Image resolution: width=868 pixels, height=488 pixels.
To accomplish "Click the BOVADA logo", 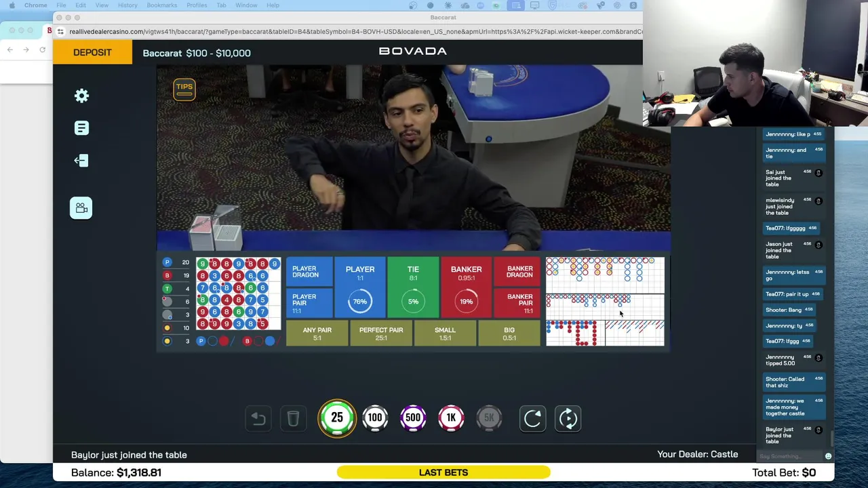I will click(x=412, y=51).
